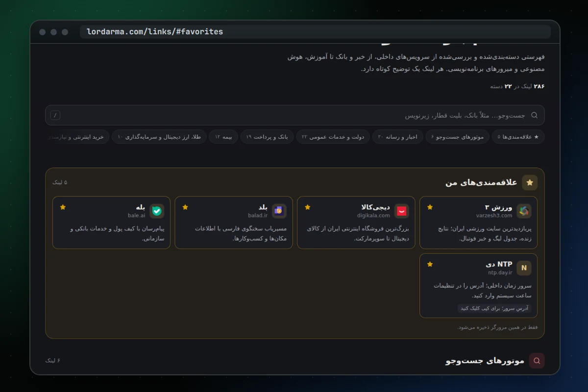Click the lordarma.com/links/#favorites address bar
The width and height of the screenshot is (588, 392).
(315, 32)
